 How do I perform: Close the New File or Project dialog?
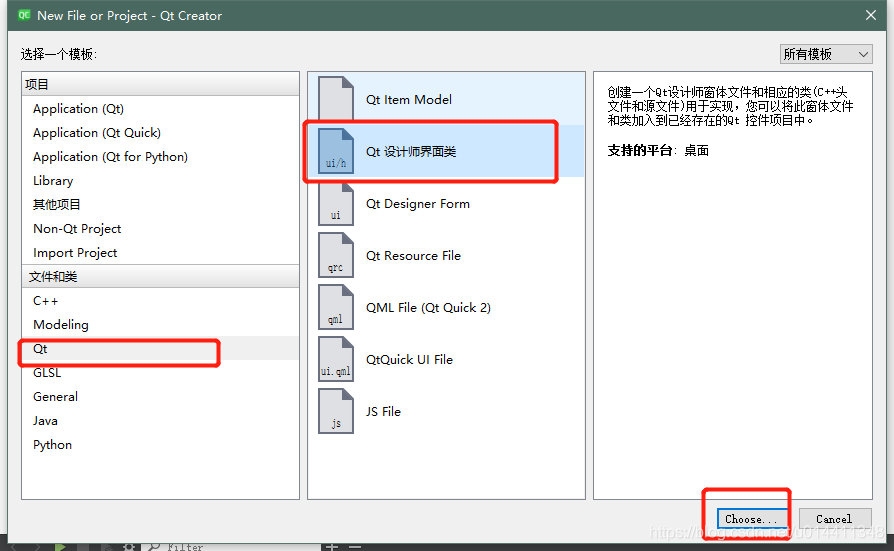[x=871, y=15]
